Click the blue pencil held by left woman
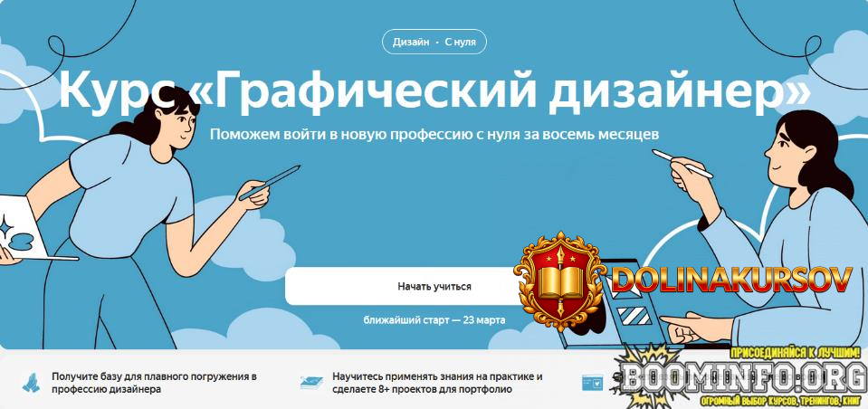This screenshot has height=409, width=868. 269,183
